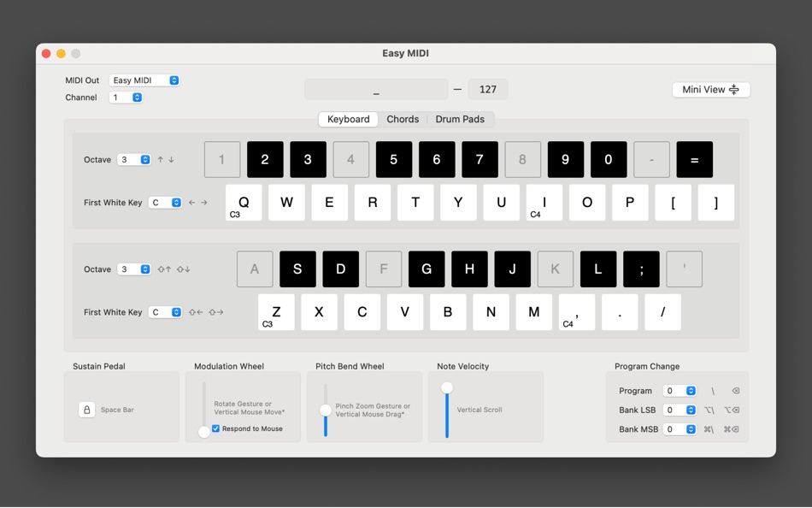Play the black key labeled 2
Screen dimensions: 812x508
265,160
